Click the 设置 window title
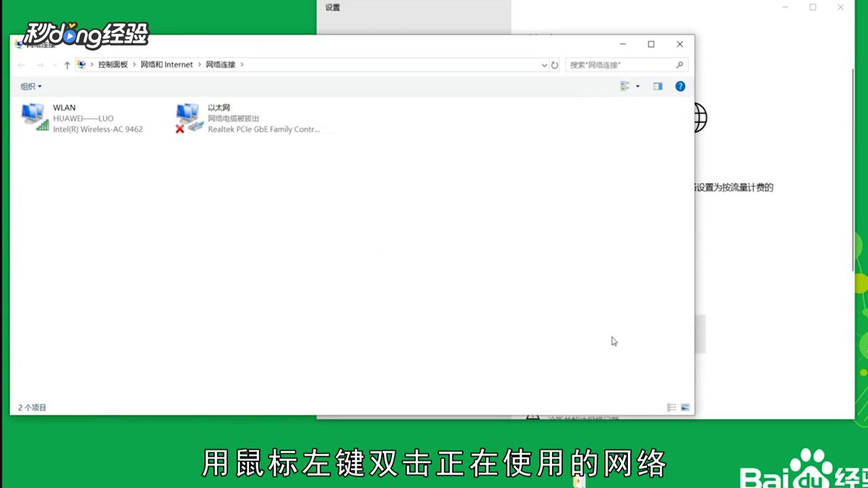868x488 pixels. pyautogui.click(x=332, y=7)
